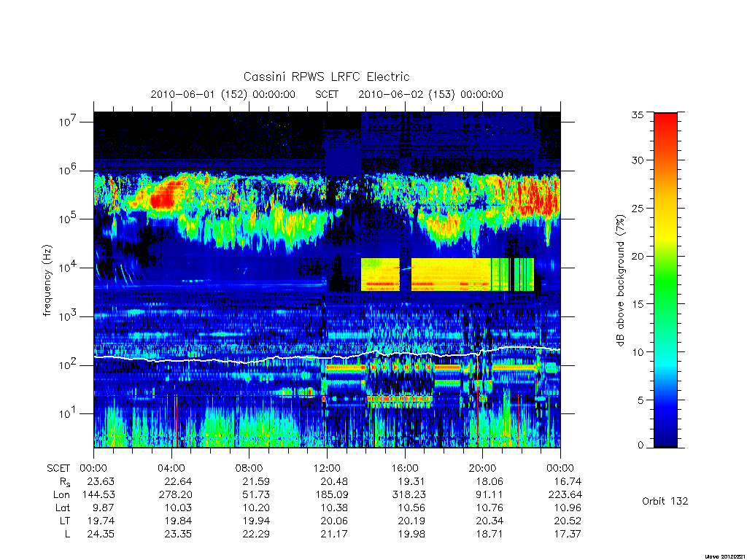Click the 10^6 frequency axis label
The width and height of the screenshot is (747, 560).
pos(68,171)
